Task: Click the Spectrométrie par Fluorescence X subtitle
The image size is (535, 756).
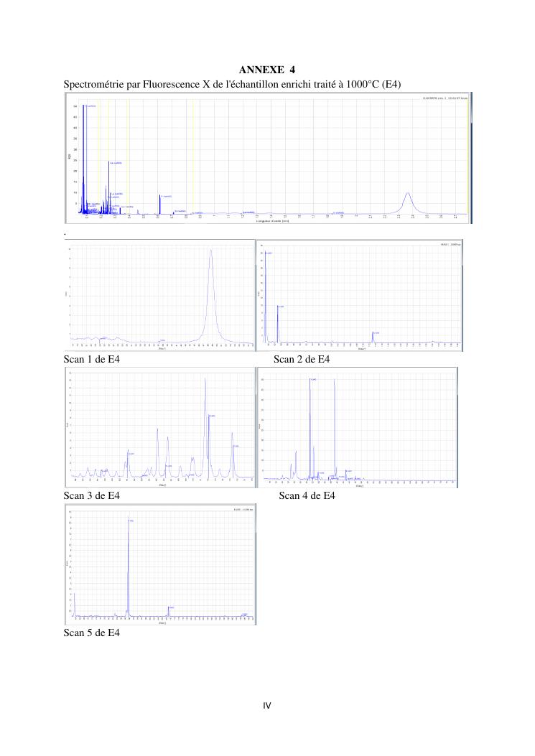Action: click(x=232, y=85)
